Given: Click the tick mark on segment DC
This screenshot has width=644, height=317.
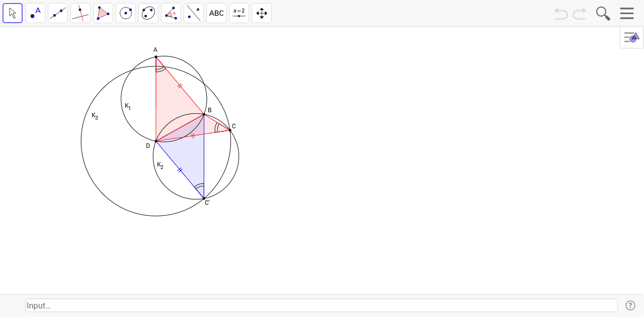Looking at the screenshot, I should 193,136.
